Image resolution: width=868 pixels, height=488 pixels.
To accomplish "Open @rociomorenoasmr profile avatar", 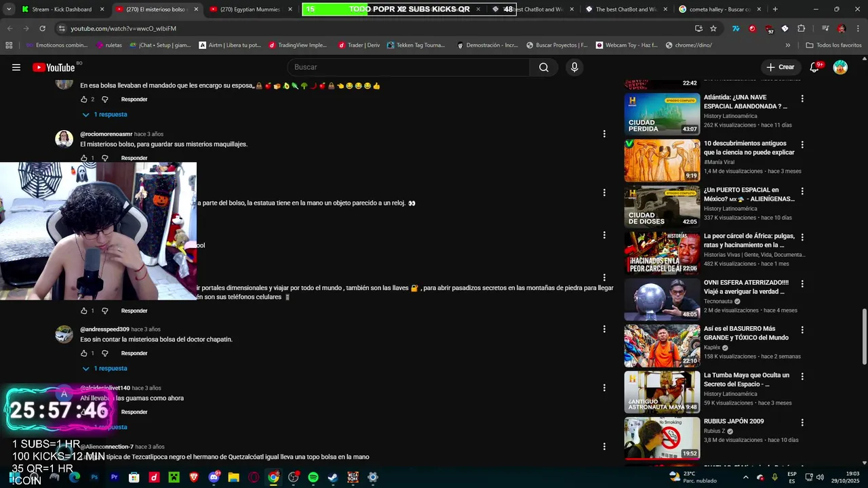I will [x=64, y=139].
